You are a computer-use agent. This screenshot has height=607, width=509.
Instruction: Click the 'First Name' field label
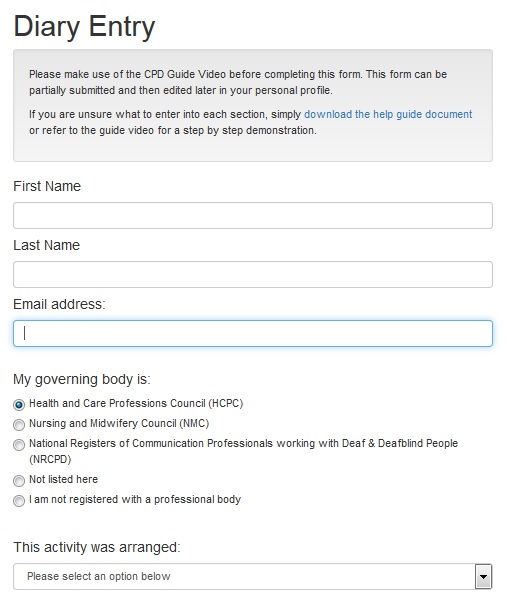(47, 186)
